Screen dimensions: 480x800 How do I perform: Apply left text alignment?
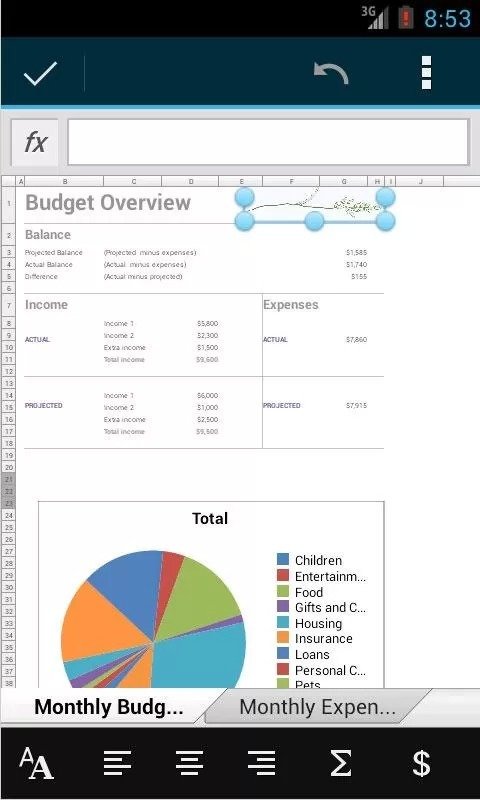coord(117,763)
